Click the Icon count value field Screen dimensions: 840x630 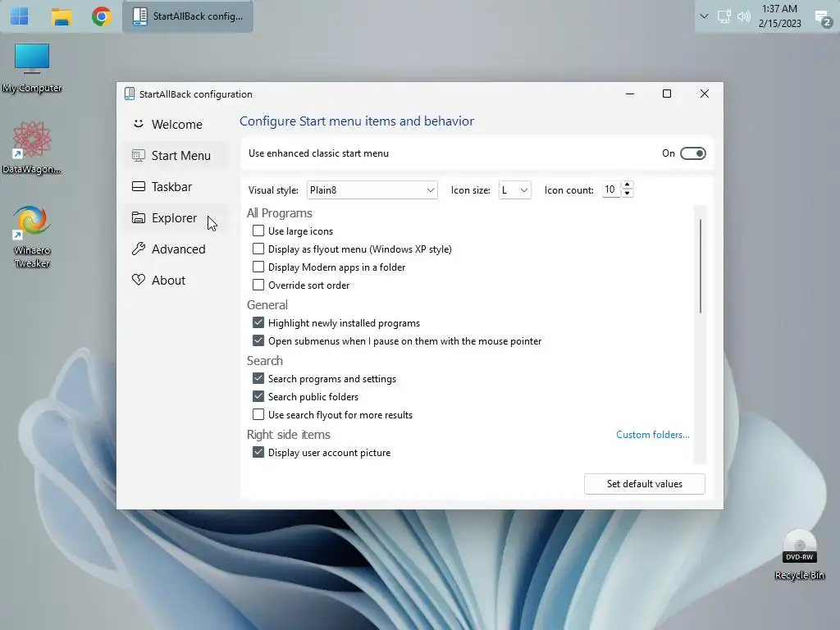pyautogui.click(x=610, y=189)
